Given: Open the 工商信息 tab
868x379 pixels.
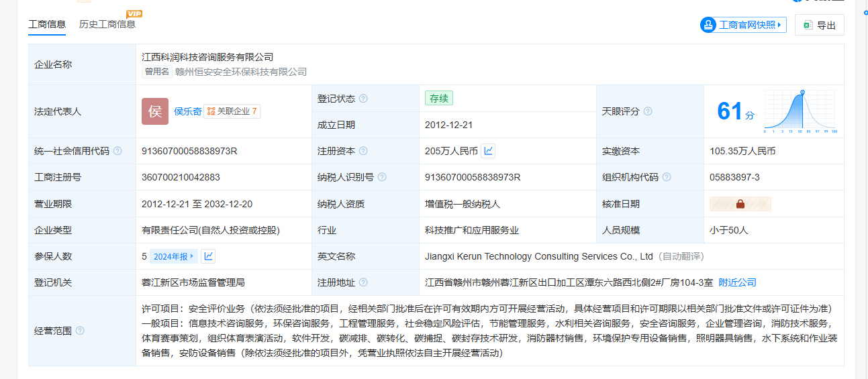Looking at the screenshot, I should tap(47, 25).
